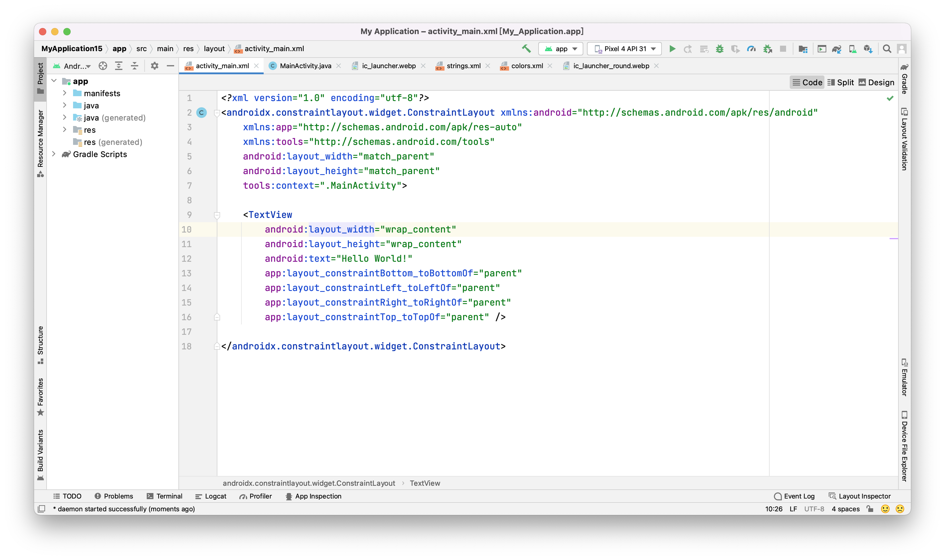Open the TODO tool window
Screen dimensions: 945x560
click(68, 496)
